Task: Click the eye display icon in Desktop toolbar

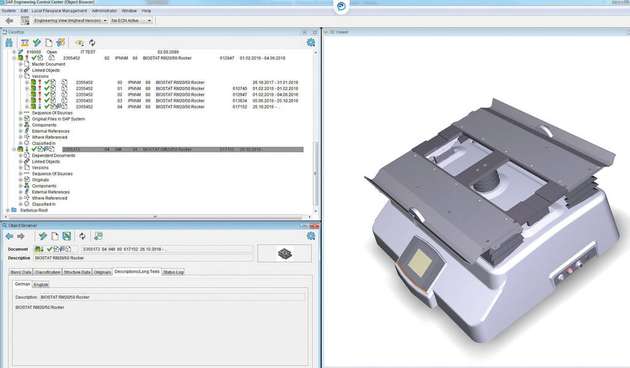Action: pos(80,43)
